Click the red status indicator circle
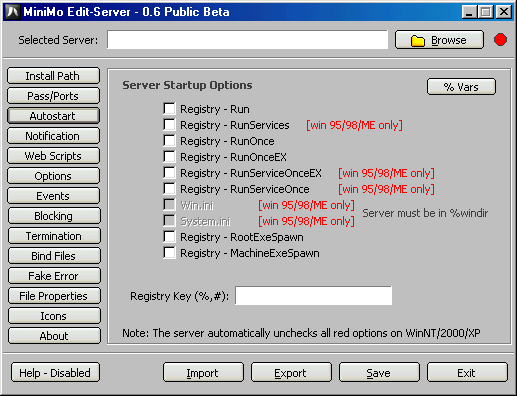The width and height of the screenshot is (517, 396). click(500, 40)
